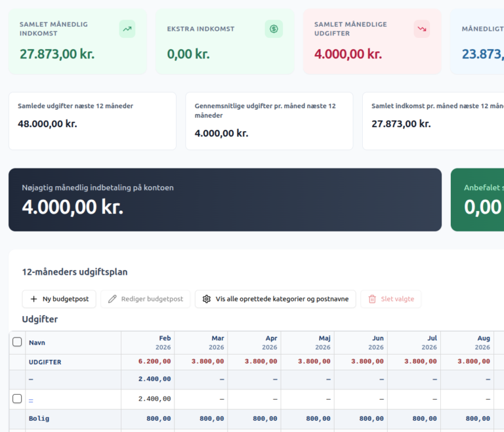The image size is (504, 432).
Task: Toggle the select-all checkbox beside Navn
Action: (x=17, y=342)
